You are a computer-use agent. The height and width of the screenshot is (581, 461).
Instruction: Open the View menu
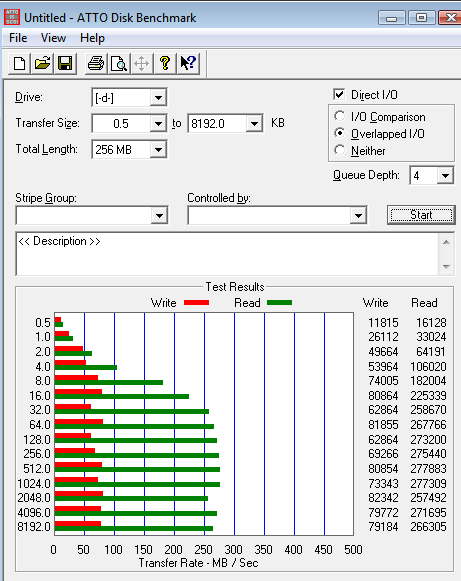point(53,38)
